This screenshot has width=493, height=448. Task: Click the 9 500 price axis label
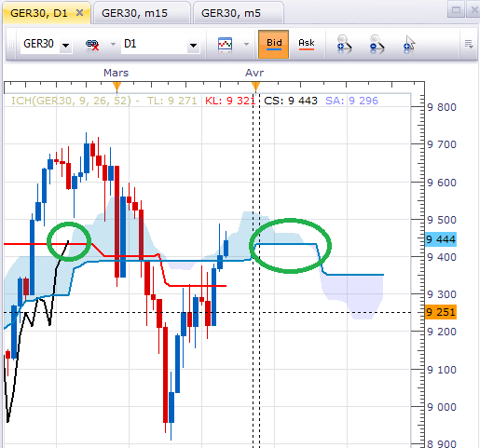442,220
